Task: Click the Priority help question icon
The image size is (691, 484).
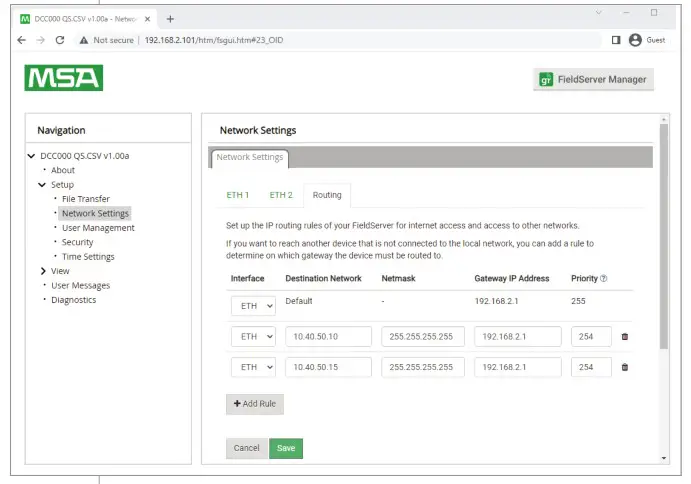Action: tap(604, 279)
